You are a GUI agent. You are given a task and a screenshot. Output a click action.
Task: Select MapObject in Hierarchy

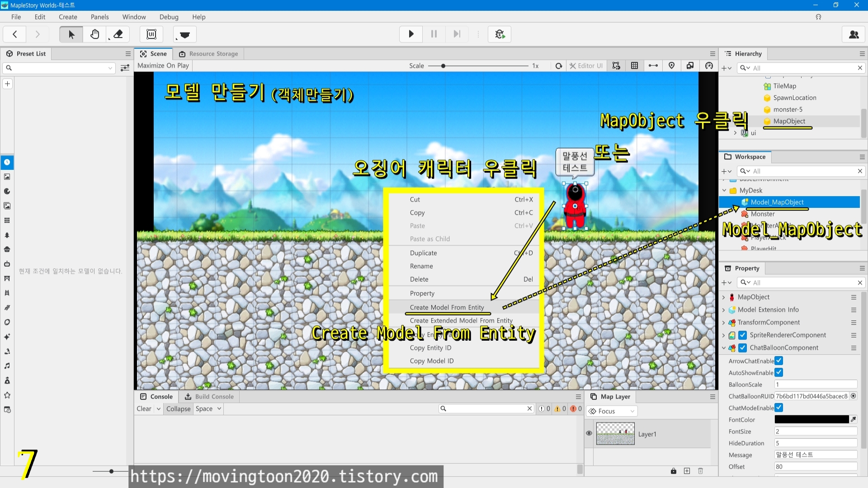[789, 121]
